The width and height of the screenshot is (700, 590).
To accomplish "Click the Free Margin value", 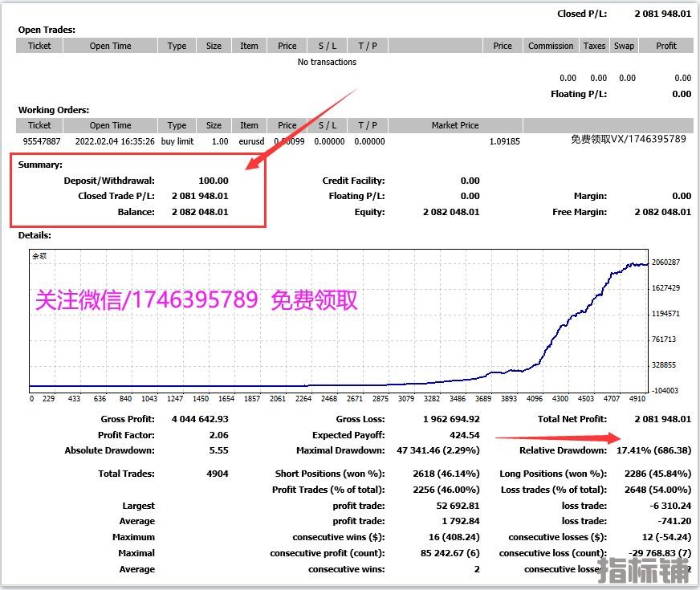I will (x=662, y=212).
